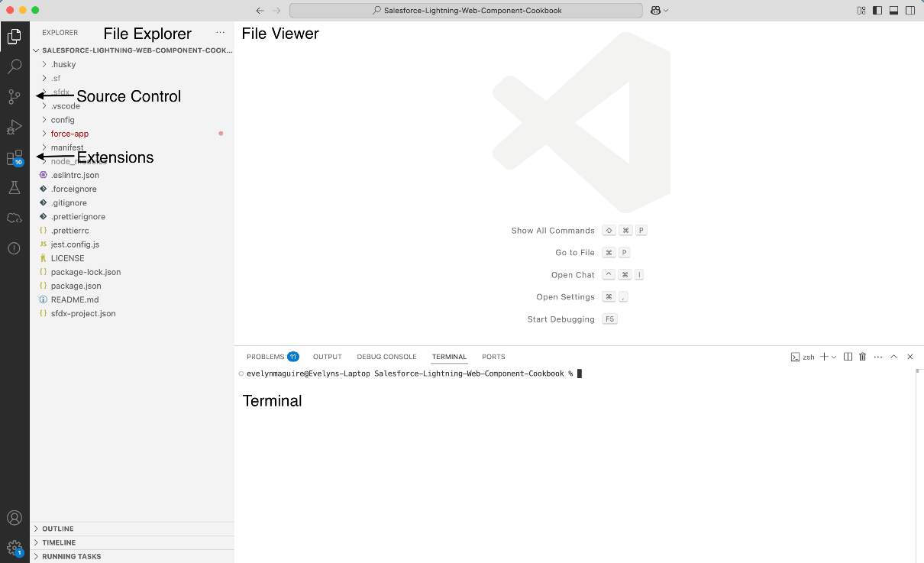
Task: Click the Salesforce-Lightning-Web-Component-Cookbook search bar
Action: (470, 10)
